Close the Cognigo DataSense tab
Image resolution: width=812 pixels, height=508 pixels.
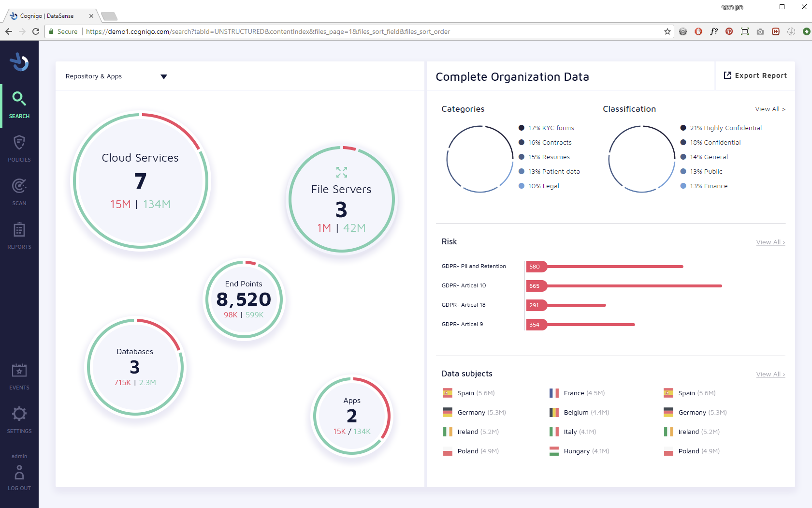[91, 16]
